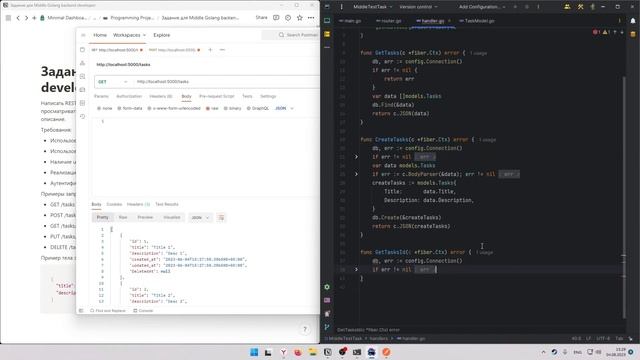Open the Postman hamburger menu icon
The height and width of the screenshot is (360, 640).
[x=83, y=35]
